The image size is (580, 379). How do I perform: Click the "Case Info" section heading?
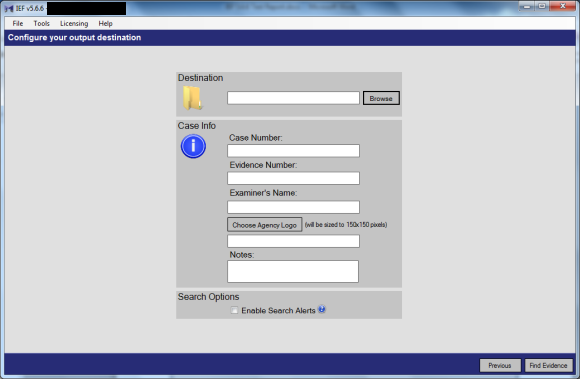click(x=196, y=126)
